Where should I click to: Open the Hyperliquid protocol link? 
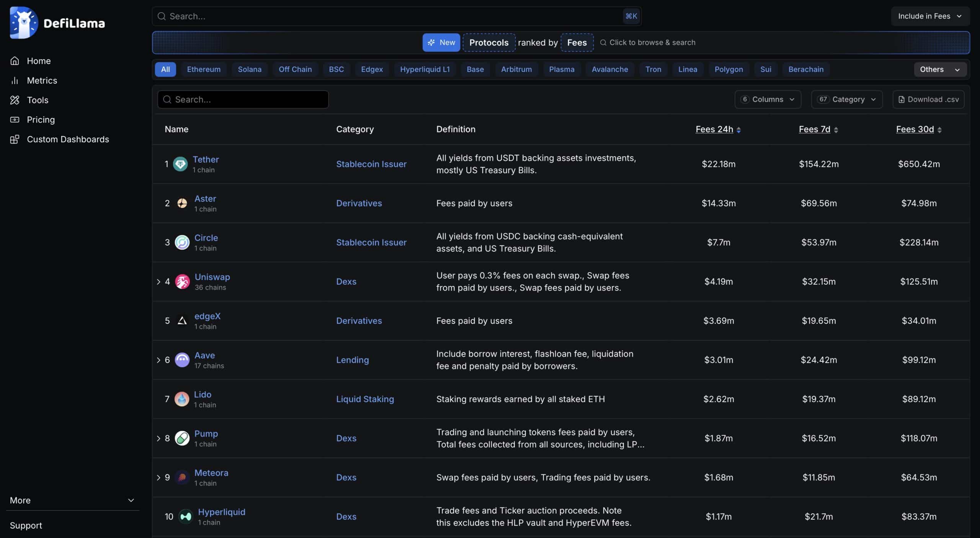[222, 512]
